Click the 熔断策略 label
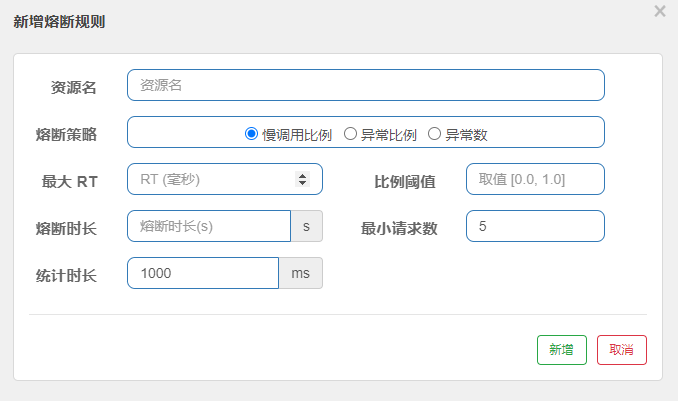The image size is (678, 401). (66, 135)
